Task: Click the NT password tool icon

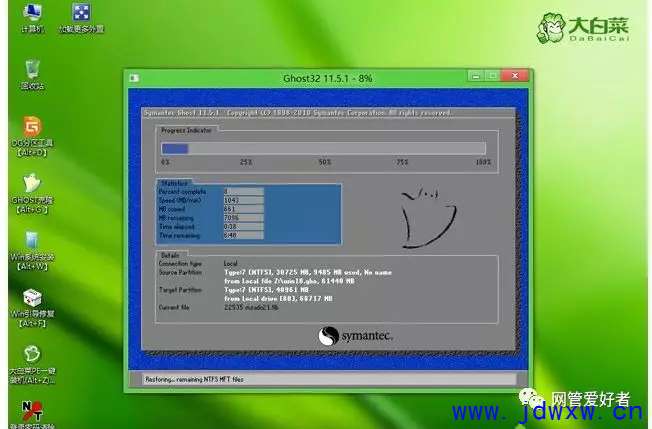Action: tap(32, 410)
